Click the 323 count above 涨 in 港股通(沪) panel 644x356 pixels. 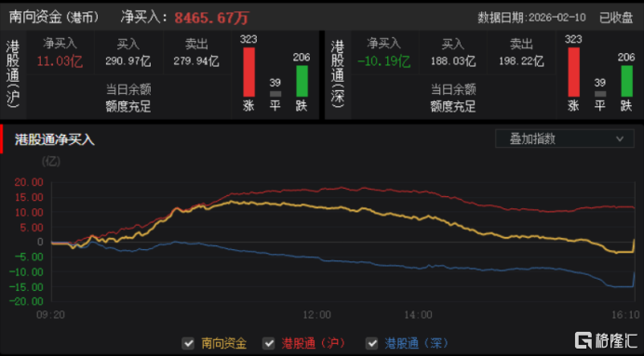click(x=248, y=39)
